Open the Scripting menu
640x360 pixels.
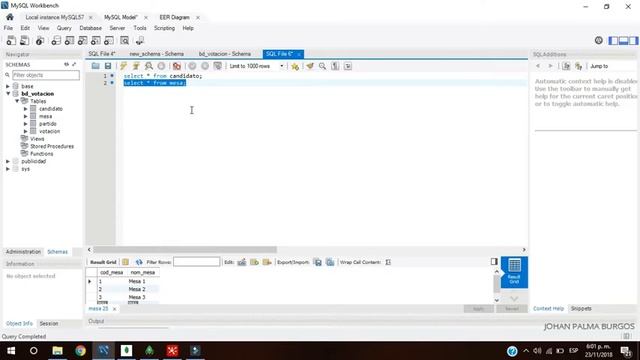pyautogui.click(x=164, y=28)
